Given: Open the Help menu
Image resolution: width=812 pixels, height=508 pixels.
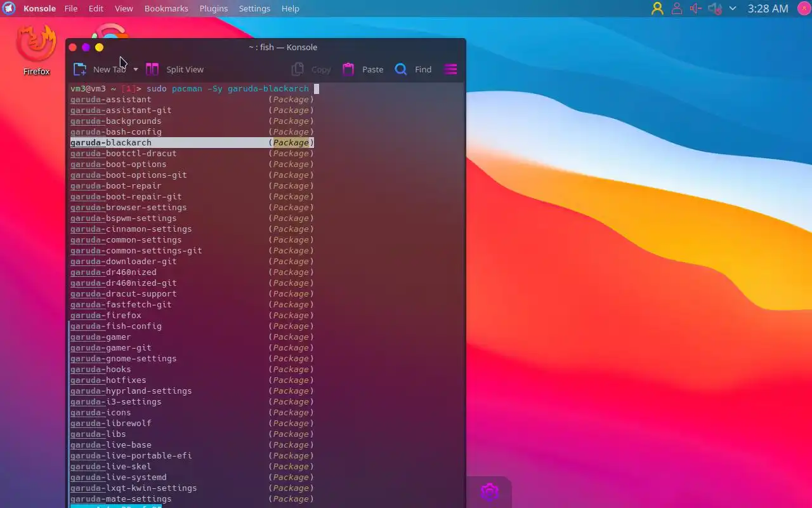Looking at the screenshot, I should tap(291, 8).
